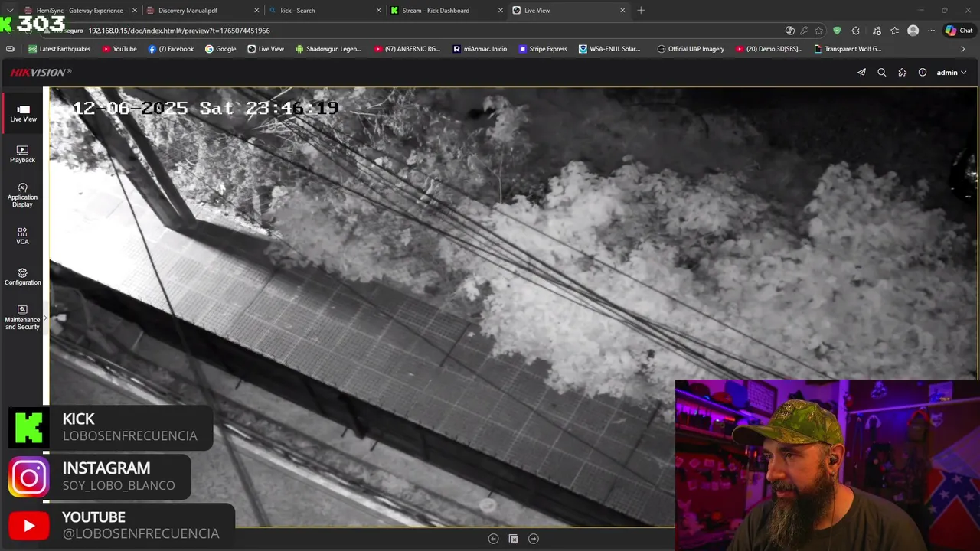Screen dimensions: 980x551
Task: Click the browser address bar URL
Action: [178, 31]
